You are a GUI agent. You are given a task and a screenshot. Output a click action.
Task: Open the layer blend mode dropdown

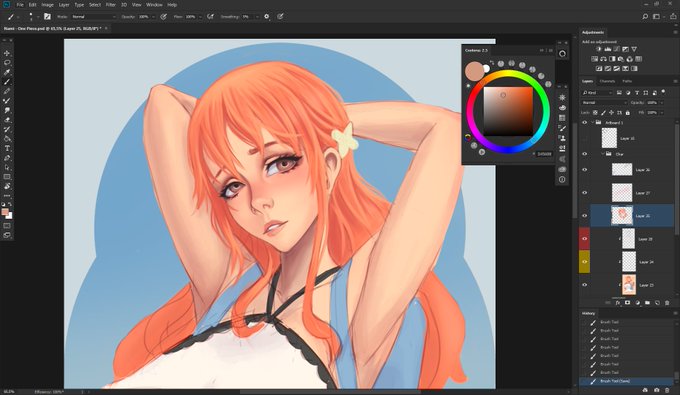604,103
